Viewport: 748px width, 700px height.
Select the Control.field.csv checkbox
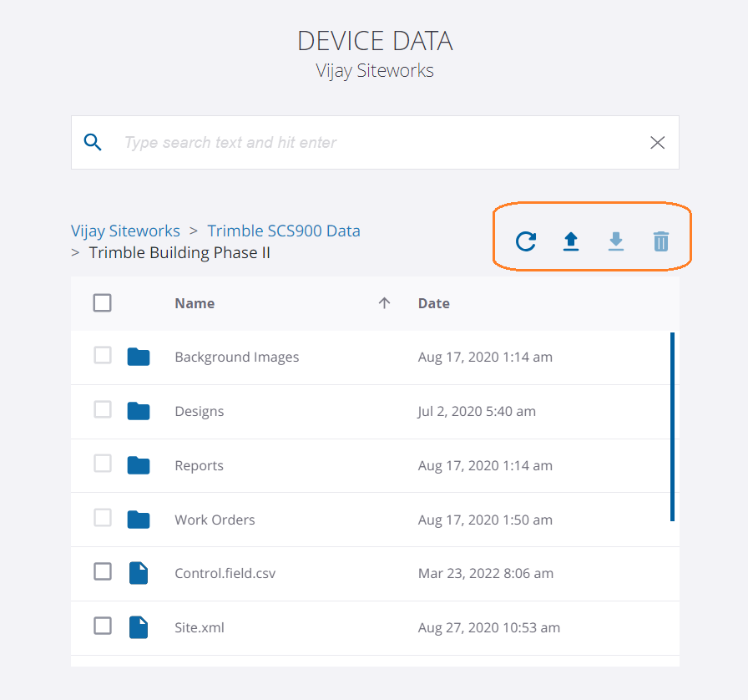click(x=103, y=571)
